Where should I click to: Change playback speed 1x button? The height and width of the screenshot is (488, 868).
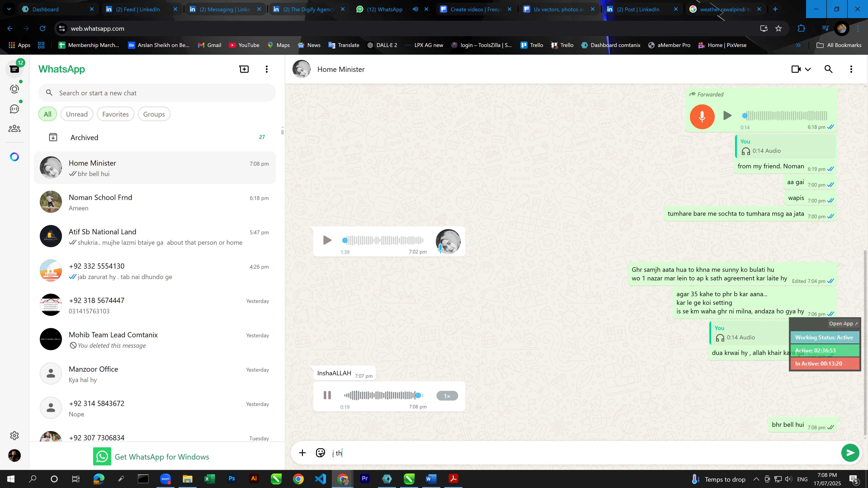[x=447, y=396]
